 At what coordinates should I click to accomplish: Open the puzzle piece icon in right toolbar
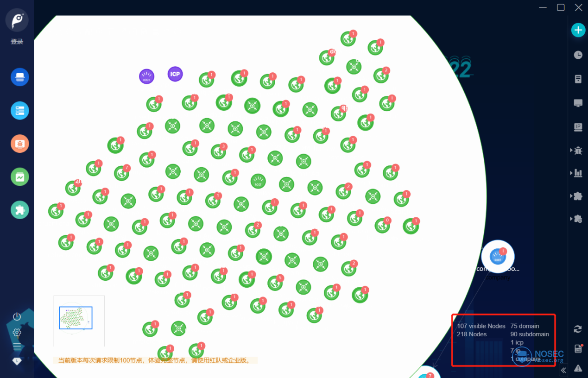click(x=578, y=196)
